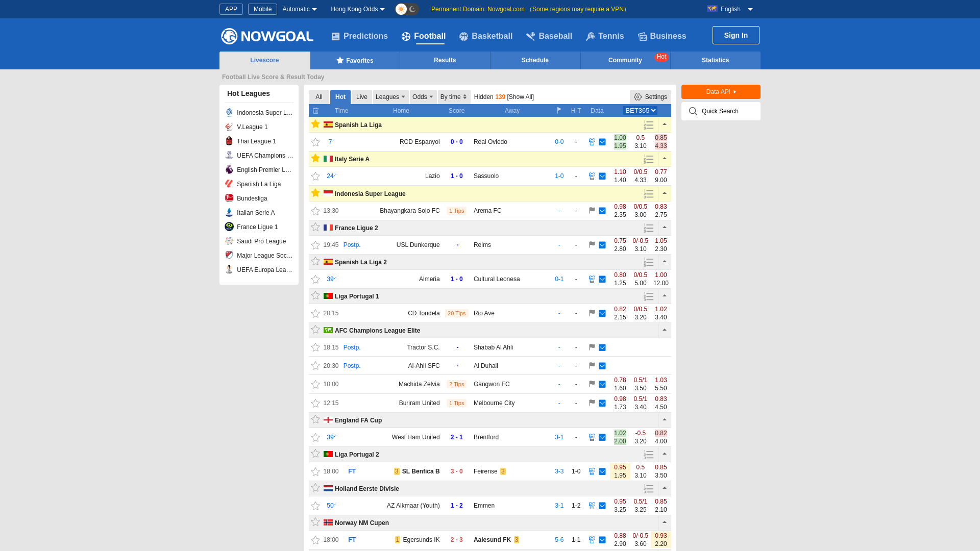Viewport: 980px width, 551px height.
Task: Switch to the Schedule tab
Action: (x=535, y=60)
